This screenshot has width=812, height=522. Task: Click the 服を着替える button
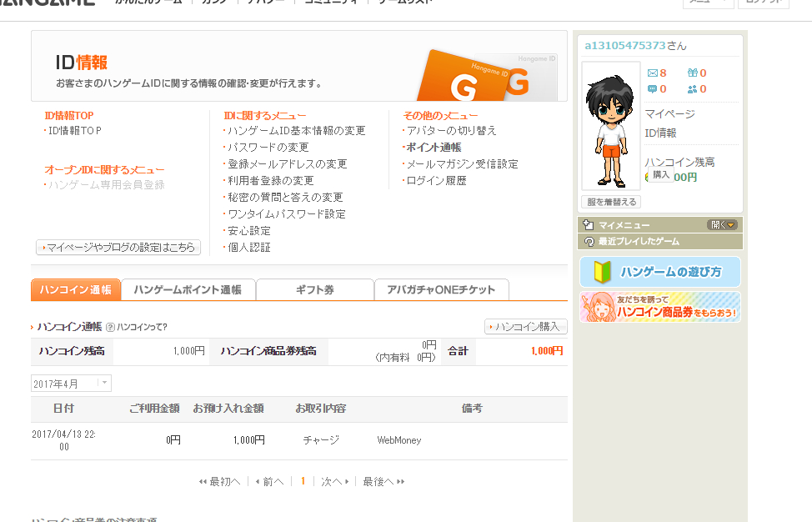611,202
